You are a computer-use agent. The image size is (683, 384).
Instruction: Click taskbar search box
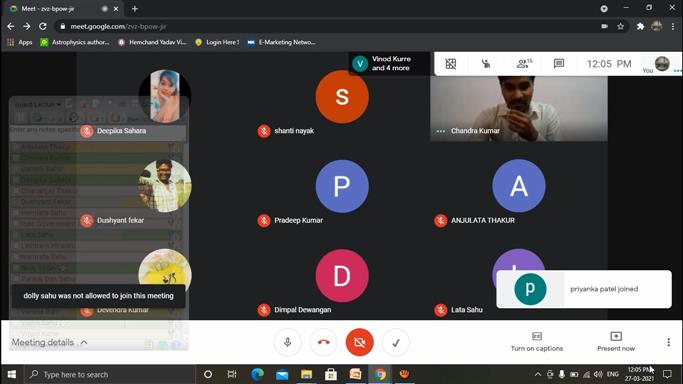[109, 374]
